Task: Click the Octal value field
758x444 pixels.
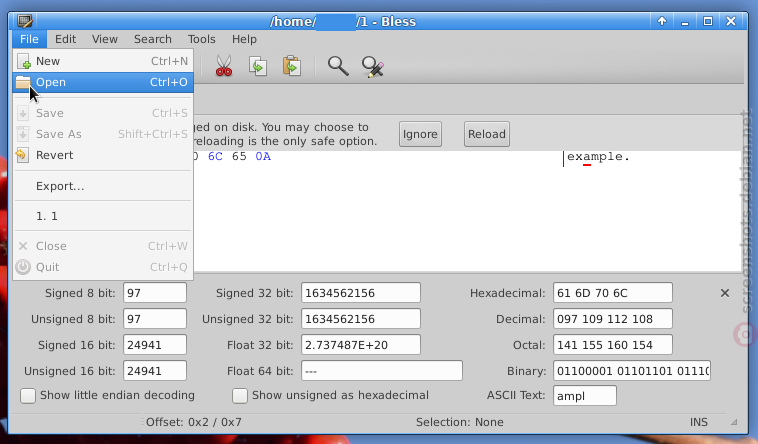Action: point(612,345)
